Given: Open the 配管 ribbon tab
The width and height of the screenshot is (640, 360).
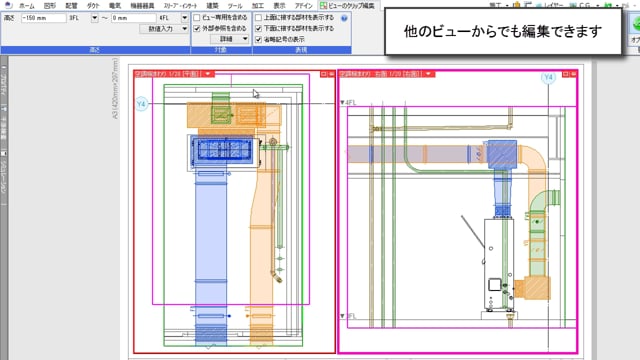Looking at the screenshot, I should (x=71, y=6).
